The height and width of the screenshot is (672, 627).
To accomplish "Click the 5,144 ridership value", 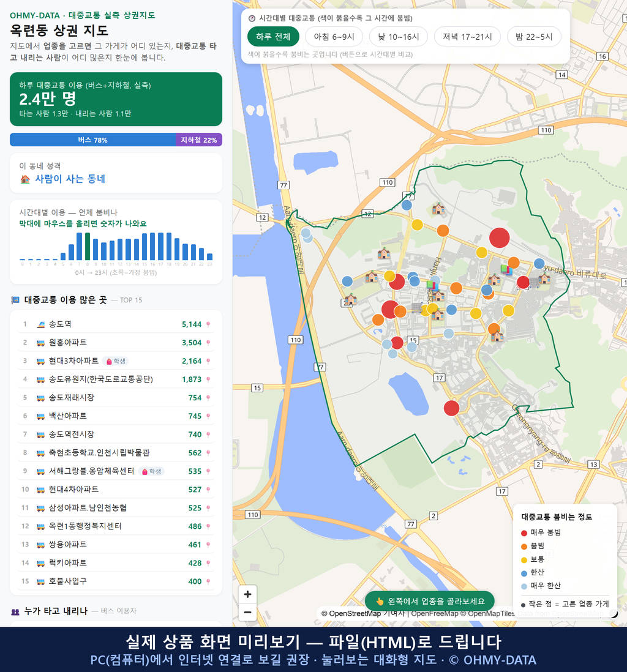I will pyautogui.click(x=192, y=324).
